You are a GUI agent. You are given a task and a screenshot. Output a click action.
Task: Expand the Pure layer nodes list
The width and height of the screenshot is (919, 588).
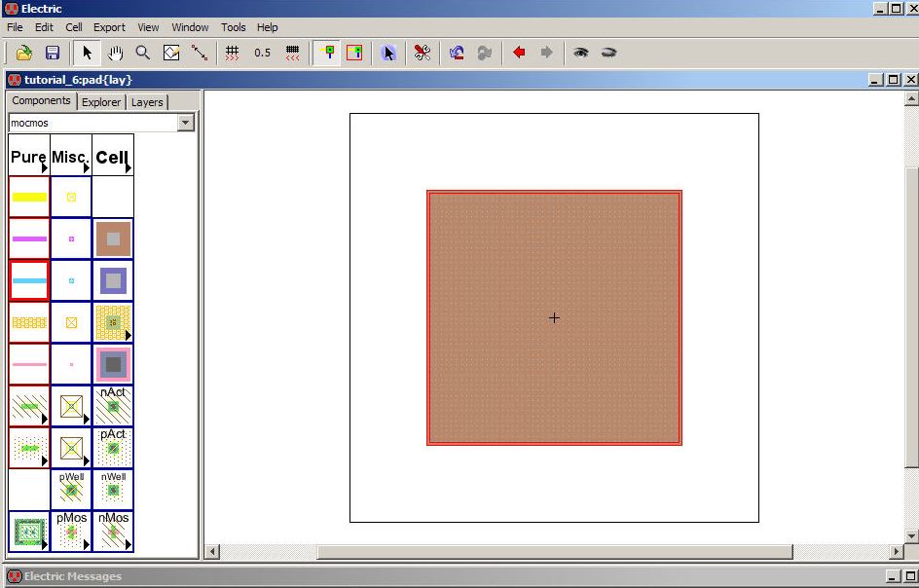click(x=29, y=157)
